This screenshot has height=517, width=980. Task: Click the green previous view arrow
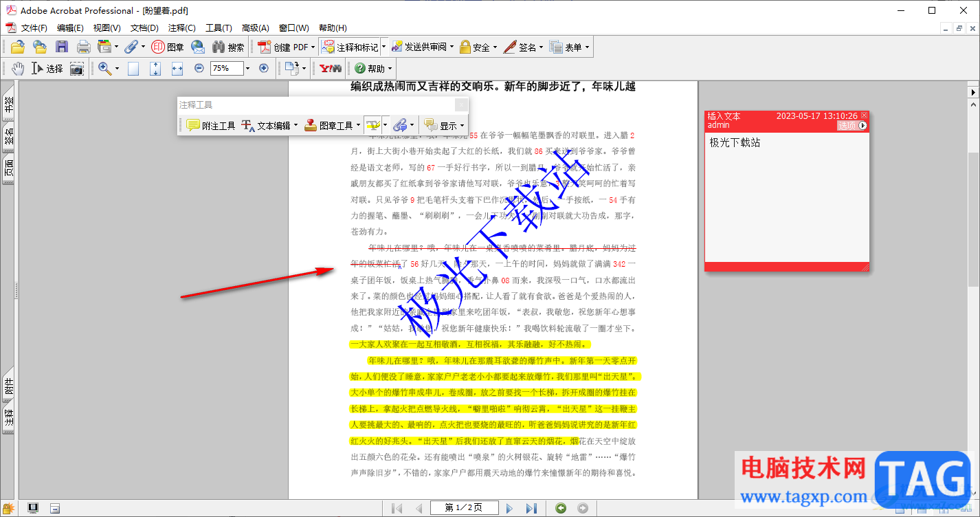[x=561, y=508]
